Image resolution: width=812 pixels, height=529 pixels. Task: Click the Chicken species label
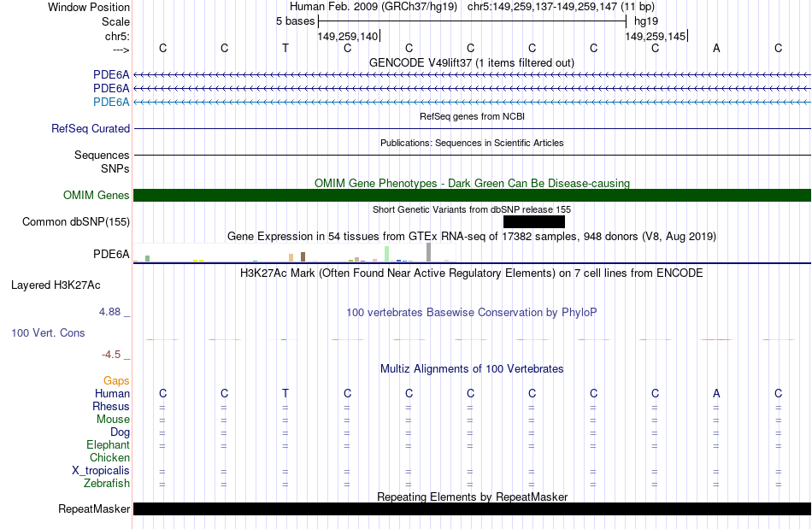(x=109, y=458)
